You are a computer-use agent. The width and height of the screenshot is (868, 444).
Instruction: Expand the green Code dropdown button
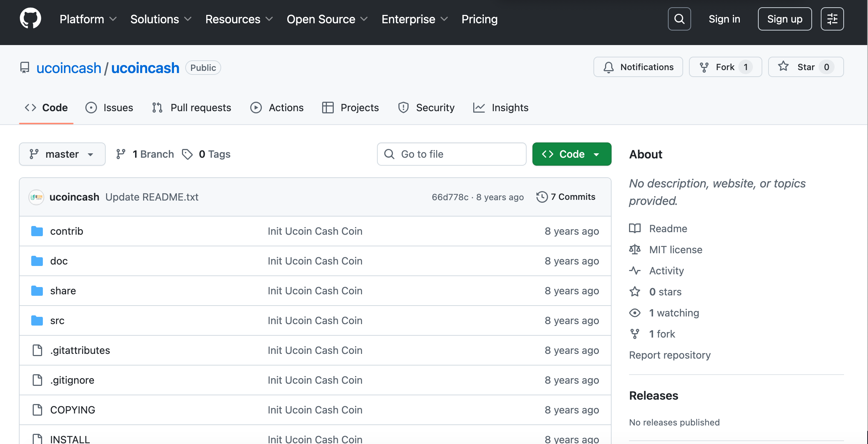(x=572, y=154)
